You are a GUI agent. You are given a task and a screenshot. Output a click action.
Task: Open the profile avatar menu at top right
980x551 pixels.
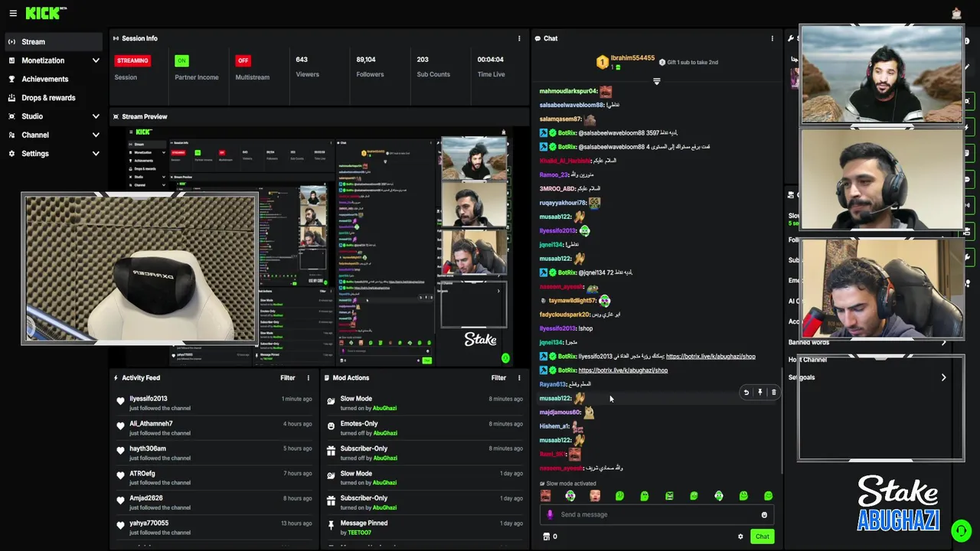[x=956, y=13]
